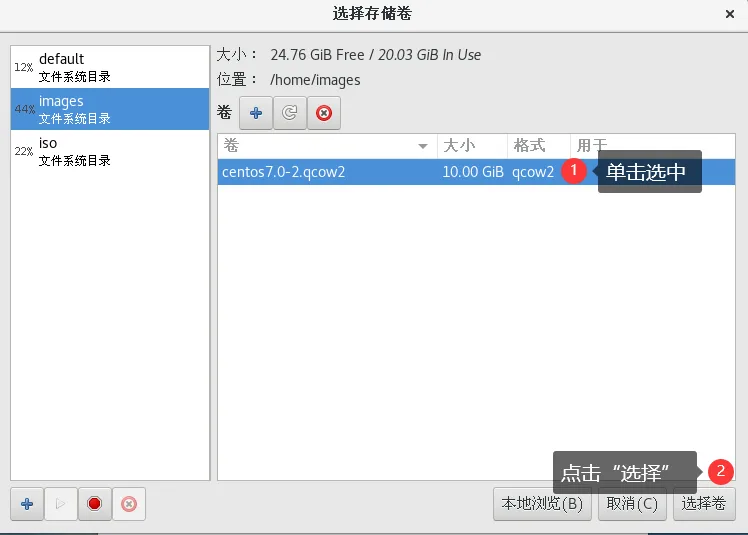Screen dimensions: 748x535
Task: Select the centos7.0-2.qcow2 volume row
Action: (x=476, y=172)
